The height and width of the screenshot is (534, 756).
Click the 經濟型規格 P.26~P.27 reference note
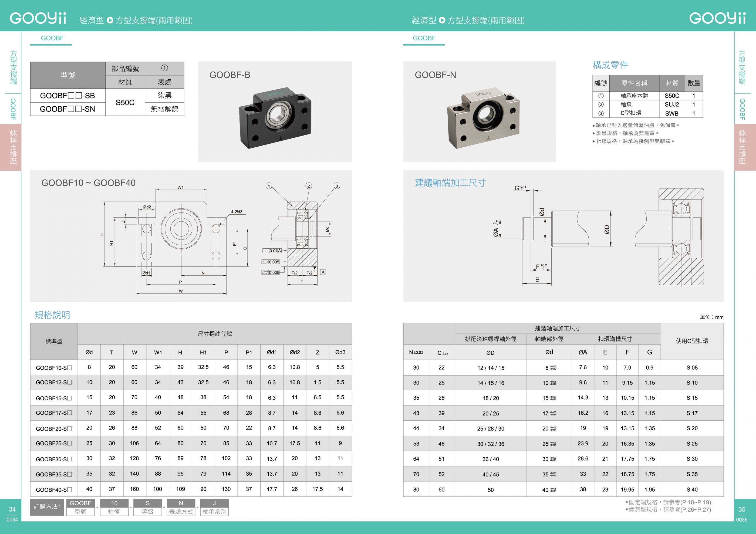(x=668, y=510)
